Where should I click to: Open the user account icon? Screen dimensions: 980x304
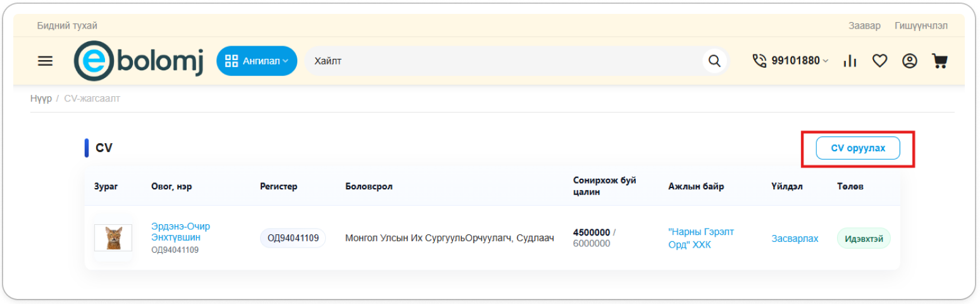tap(910, 61)
